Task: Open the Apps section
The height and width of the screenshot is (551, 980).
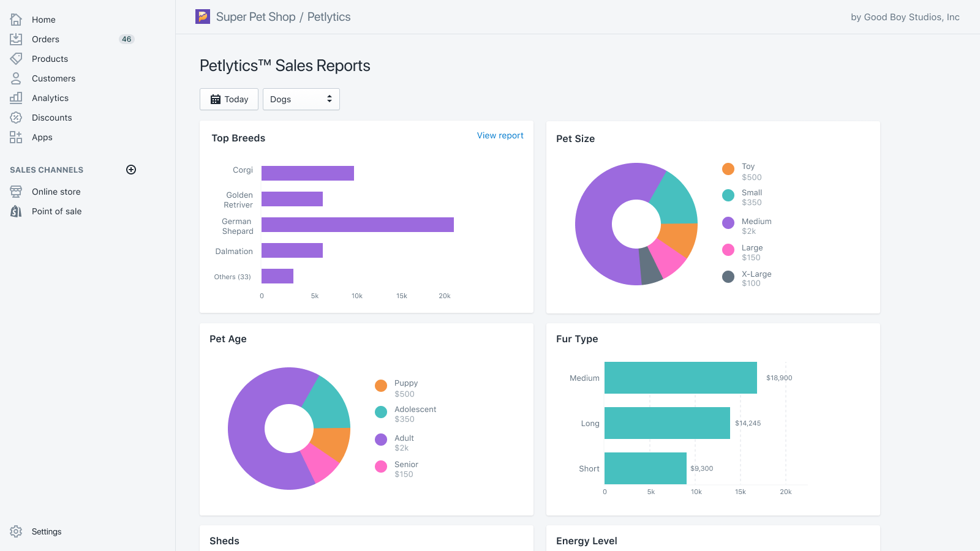Action: click(x=16, y=137)
